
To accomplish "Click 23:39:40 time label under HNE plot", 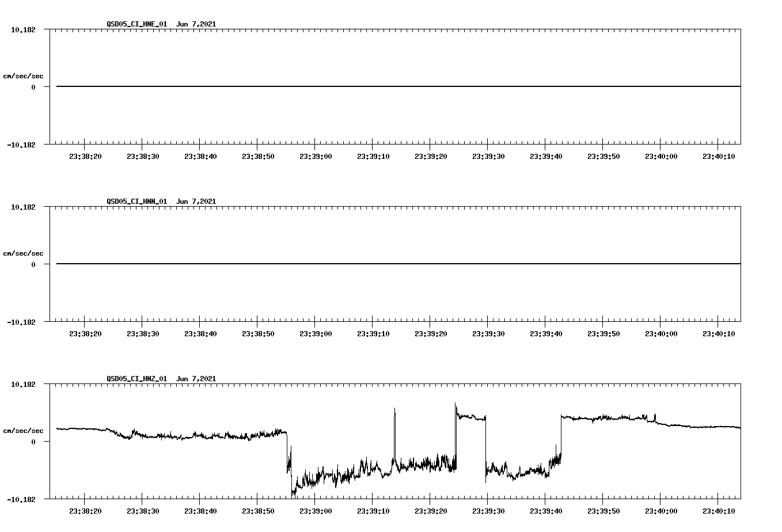I will [x=546, y=157].
